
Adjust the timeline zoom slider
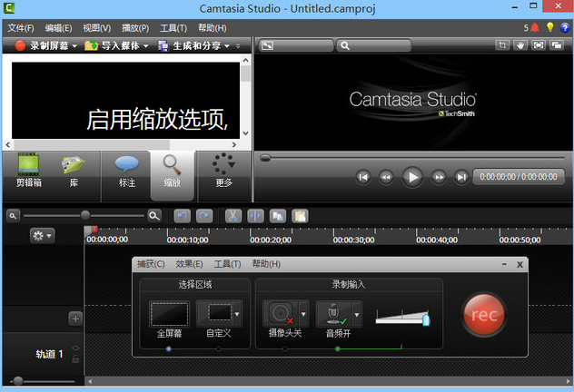click(x=85, y=215)
